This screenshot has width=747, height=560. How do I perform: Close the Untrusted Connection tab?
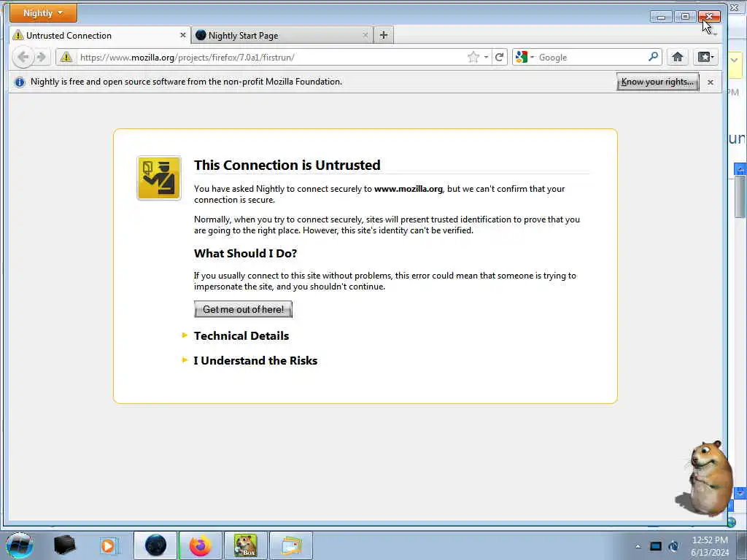[x=183, y=35]
